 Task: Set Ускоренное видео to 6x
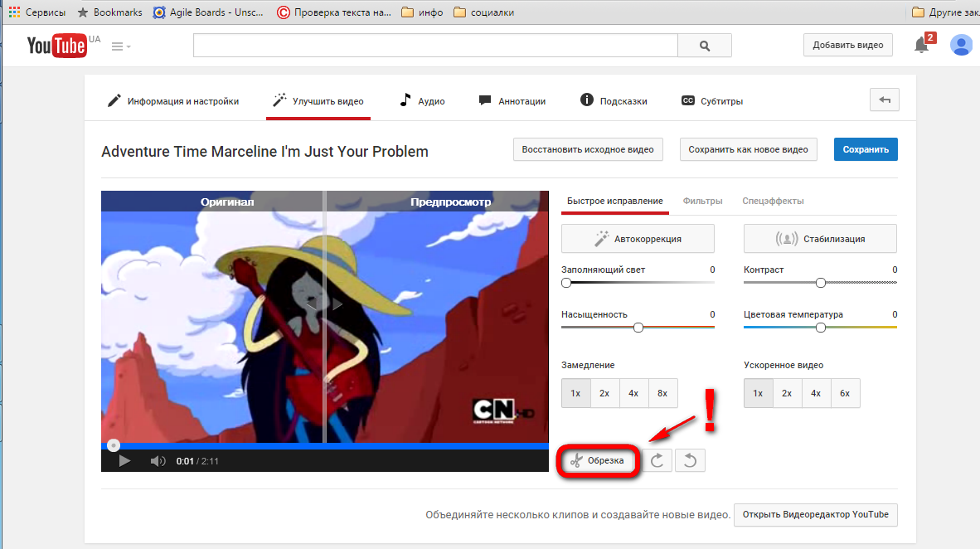pyautogui.click(x=845, y=393)
